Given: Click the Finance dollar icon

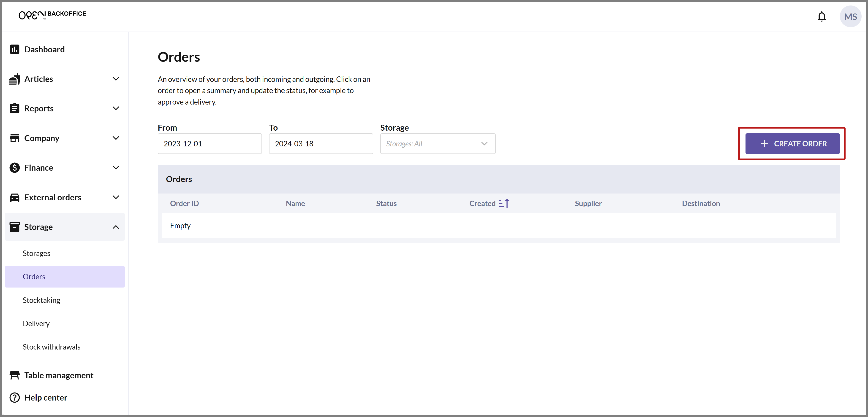Looking at the screenshot, I should 14,168.
